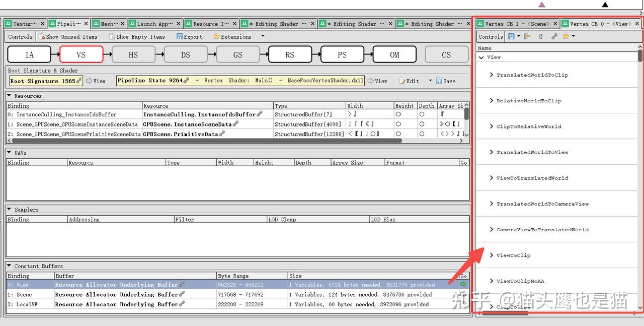This screenshot has height=326, width=644.
Task: Select the PS stage in the pipeline flow
Action: pos(342,54)
